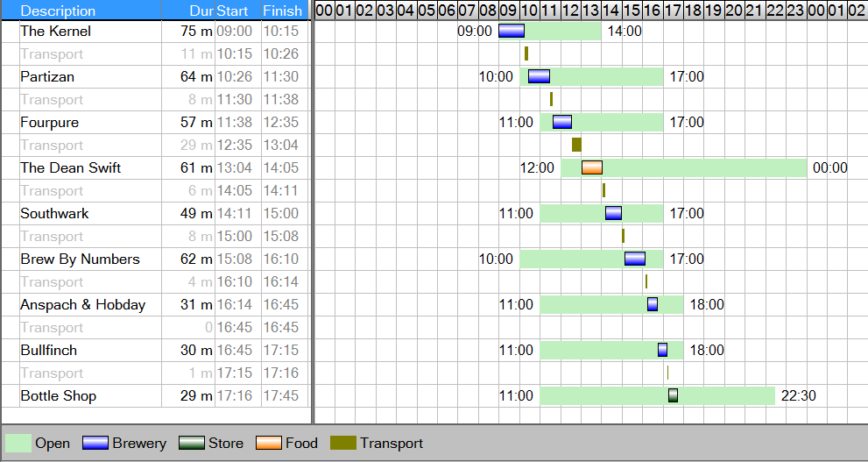Click the 11 m transport bar after Kernel

click(x=526, y=53)
